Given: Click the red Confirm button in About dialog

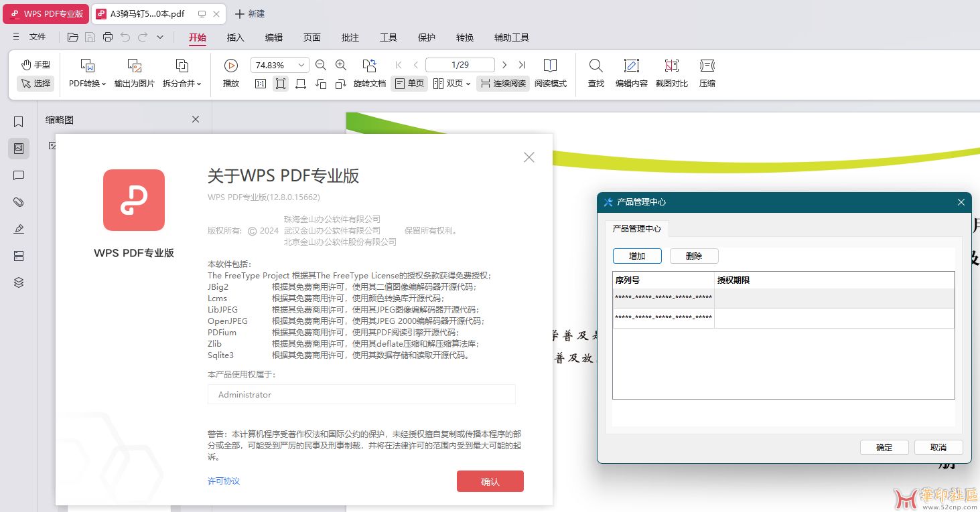Looking at the screenshot, I should [490, 482].
